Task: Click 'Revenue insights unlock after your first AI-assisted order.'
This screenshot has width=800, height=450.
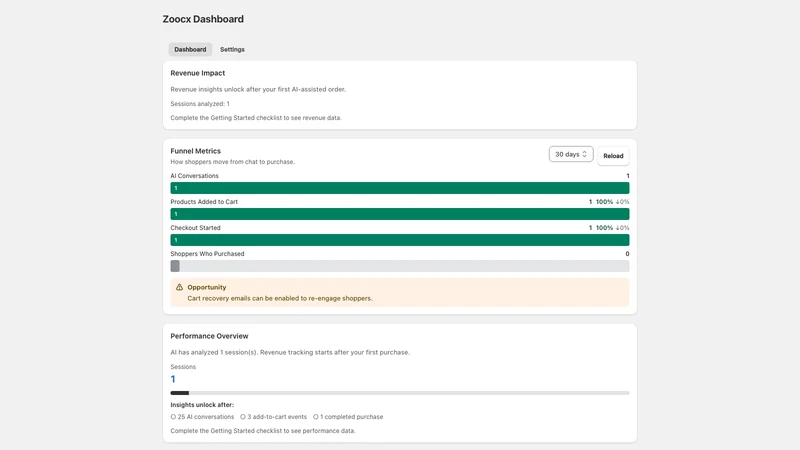Action: tap(258, 89)
